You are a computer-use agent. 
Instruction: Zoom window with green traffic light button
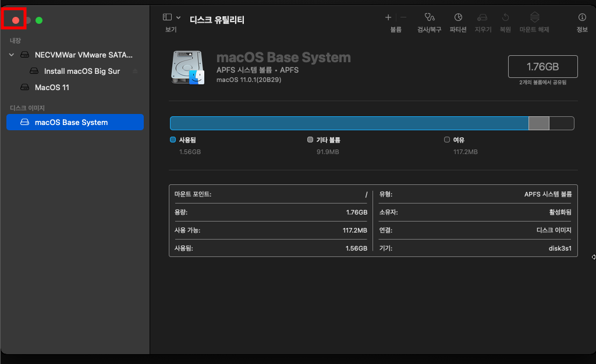coord(39,20)
